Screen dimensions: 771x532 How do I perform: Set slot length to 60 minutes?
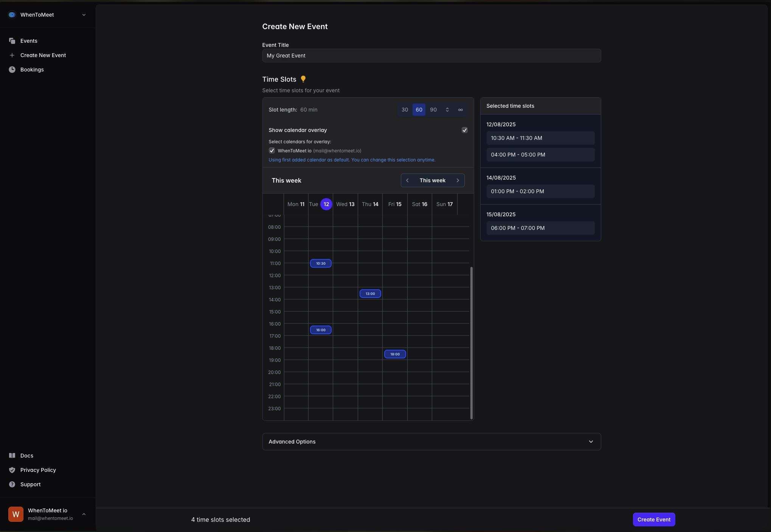[419, 110]
